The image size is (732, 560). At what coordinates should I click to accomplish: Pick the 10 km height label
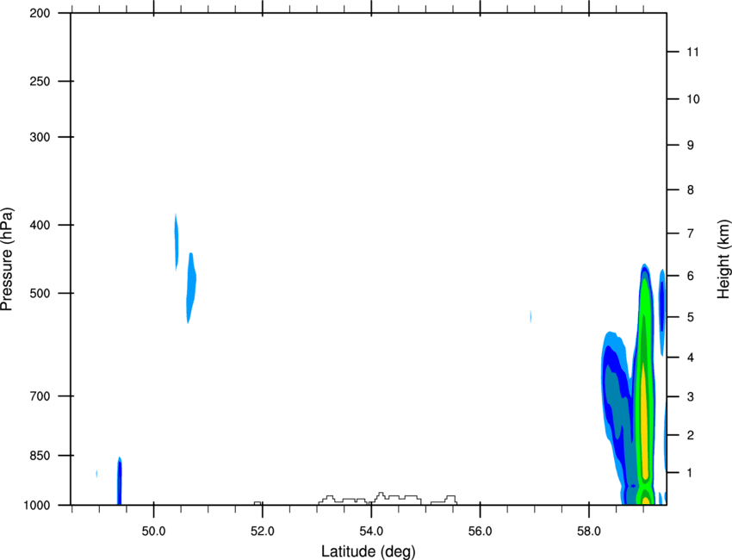(x=692, y=99)
